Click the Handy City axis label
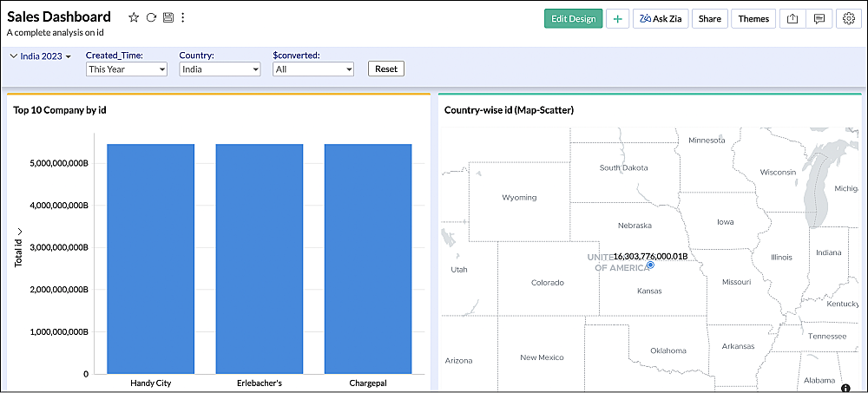This screenshot has width=868, height=393. click(x=151, y=383)
